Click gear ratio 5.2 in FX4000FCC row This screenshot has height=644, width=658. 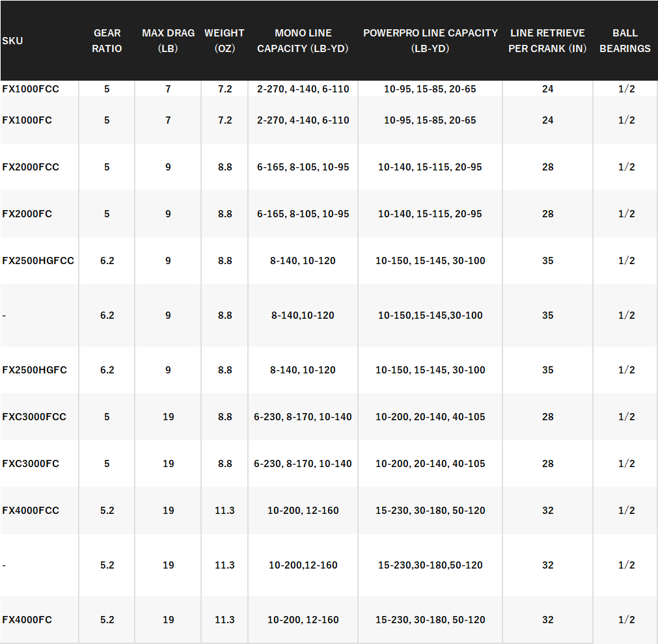point(107,511)
